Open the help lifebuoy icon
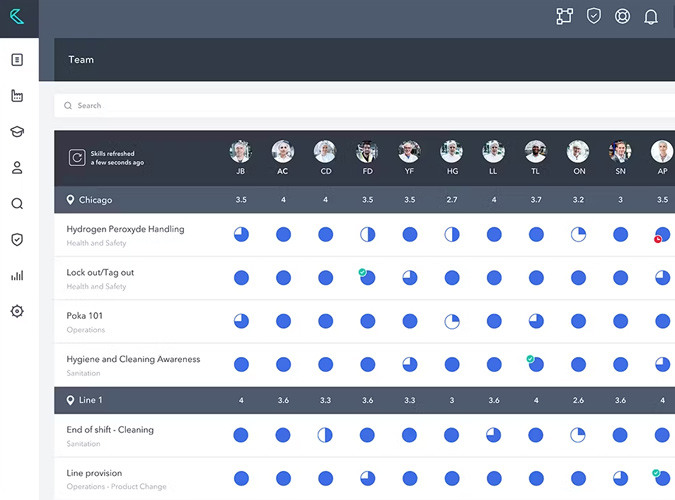 pyautogui.click(x=622, y=17)
